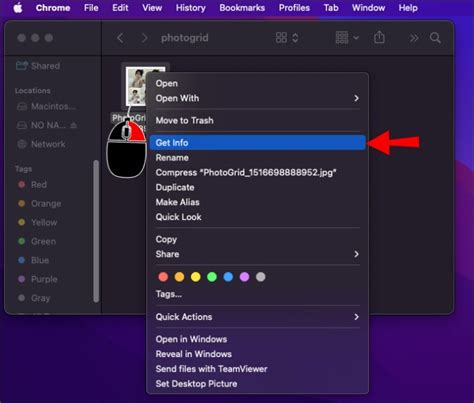Filter by Yellow tag in sidebar
This screenshot has height=403, width=474.
point(37,222)
